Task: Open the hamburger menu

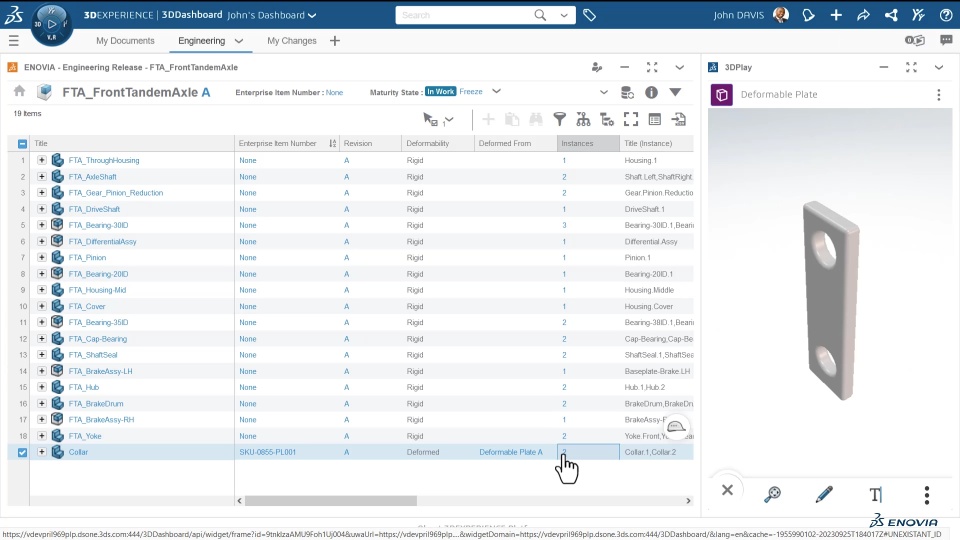Action: click(x=13, y=41)
